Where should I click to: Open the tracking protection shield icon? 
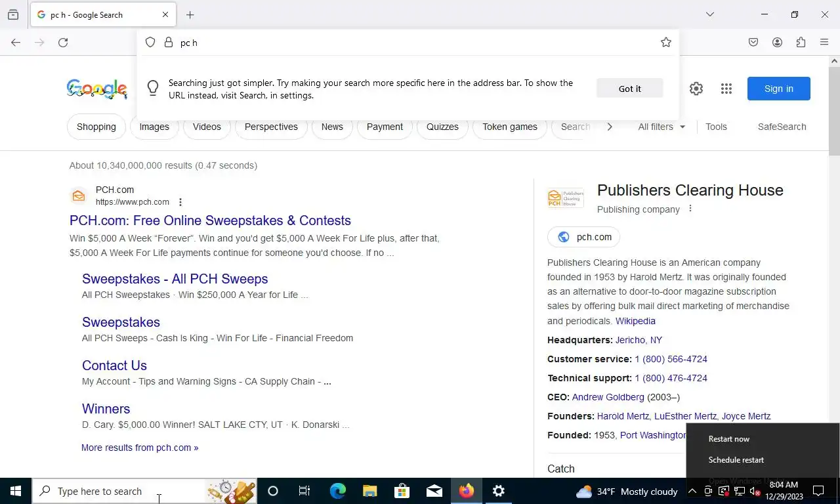tap(150, 42)
